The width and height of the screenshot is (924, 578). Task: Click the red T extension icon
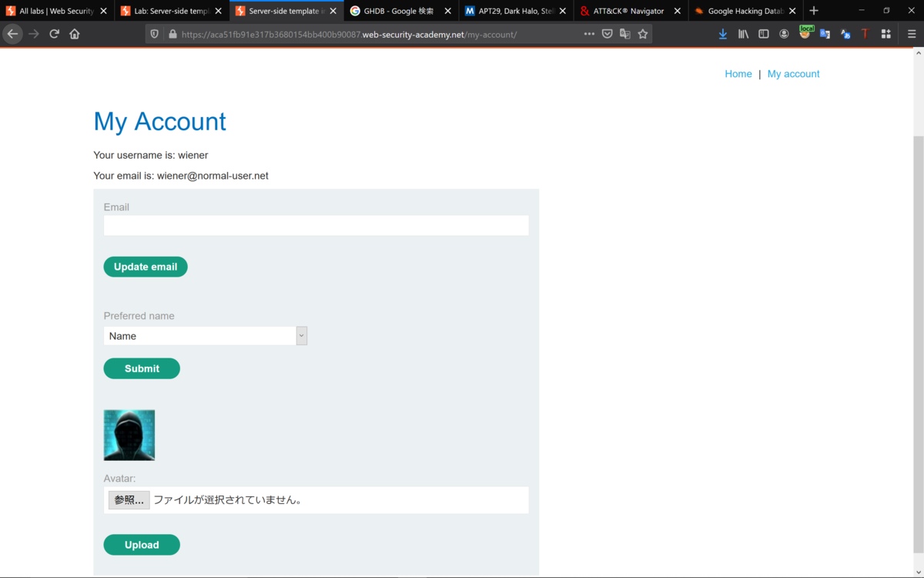click(865, 34)
